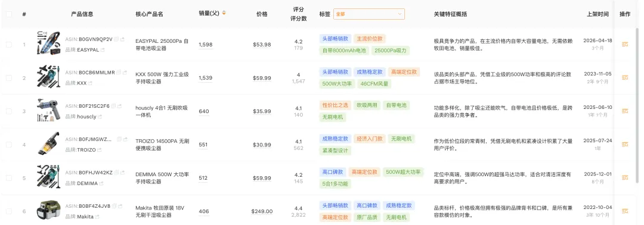The width and height of the screenshot is (644, 225).
Task: Open TROIZO brand external link icon
Action: pyautogui.click(x=100, y=150)
